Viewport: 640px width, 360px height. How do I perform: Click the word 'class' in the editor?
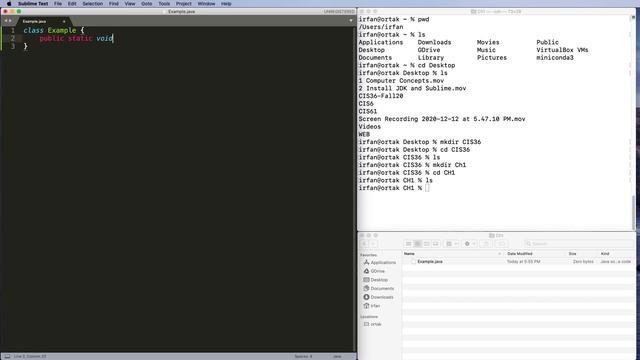(33, 30)
